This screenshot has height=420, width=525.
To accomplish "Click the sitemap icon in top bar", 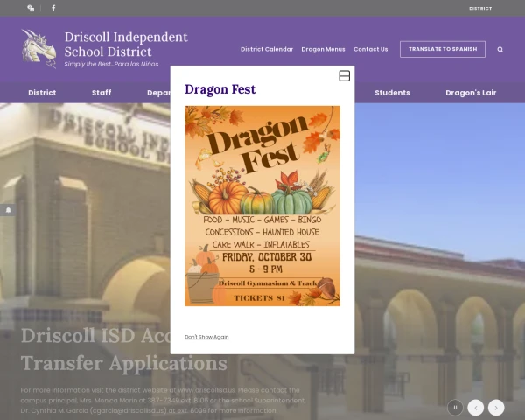I will (x=31, y=9).
